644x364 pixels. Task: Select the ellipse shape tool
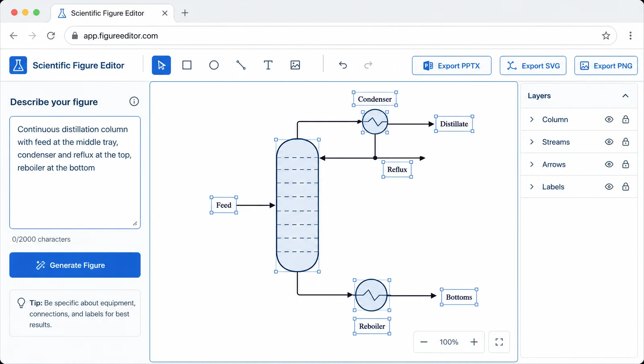pyautogui.click(x=214, y=65)
